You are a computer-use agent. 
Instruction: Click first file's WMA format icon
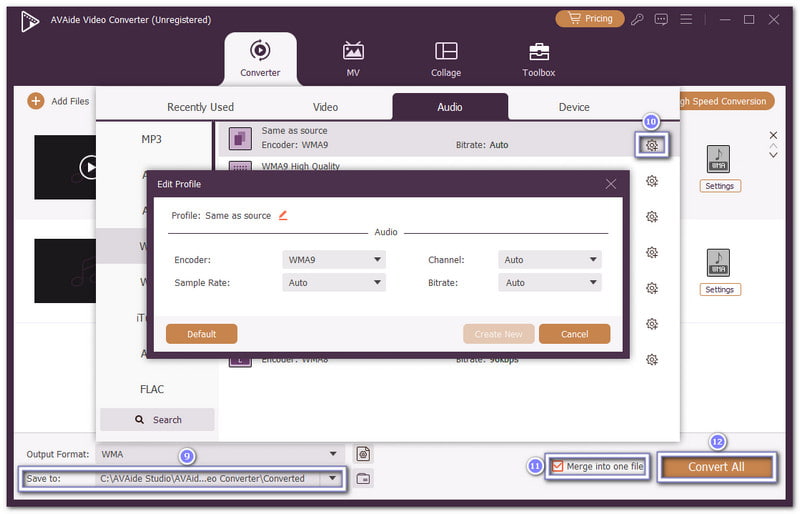pyautogui.click(x=718, y=159)
